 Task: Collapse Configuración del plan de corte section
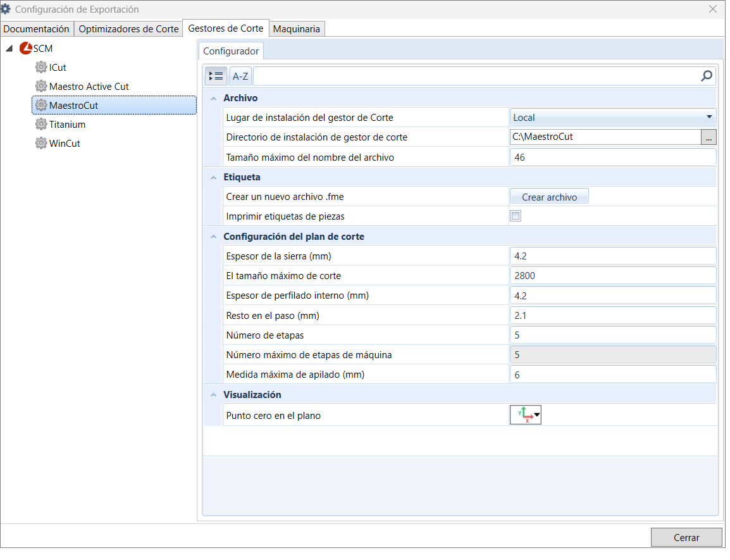pyautogui.click(x=214, y=238)
